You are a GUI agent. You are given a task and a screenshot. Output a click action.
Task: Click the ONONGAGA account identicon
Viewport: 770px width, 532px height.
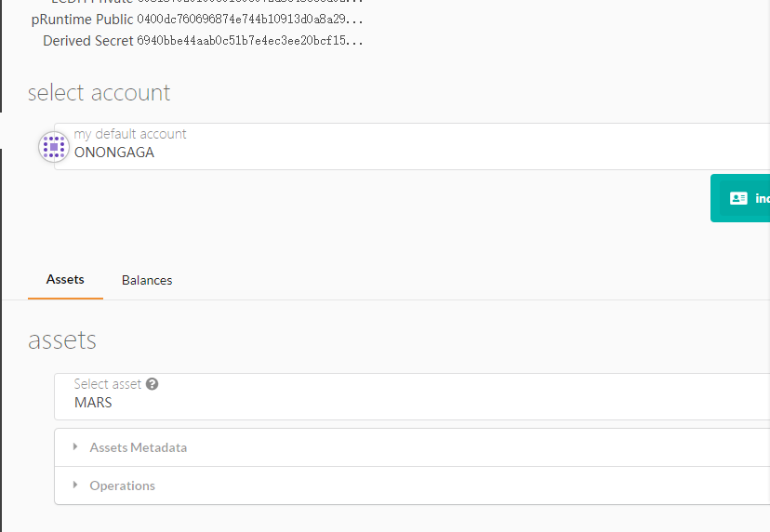54,147
